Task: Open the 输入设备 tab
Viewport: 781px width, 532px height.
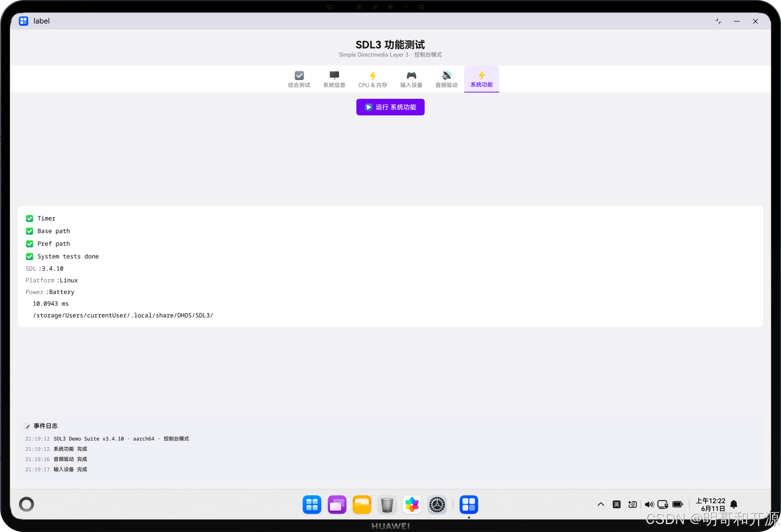Action: point(411,79)
